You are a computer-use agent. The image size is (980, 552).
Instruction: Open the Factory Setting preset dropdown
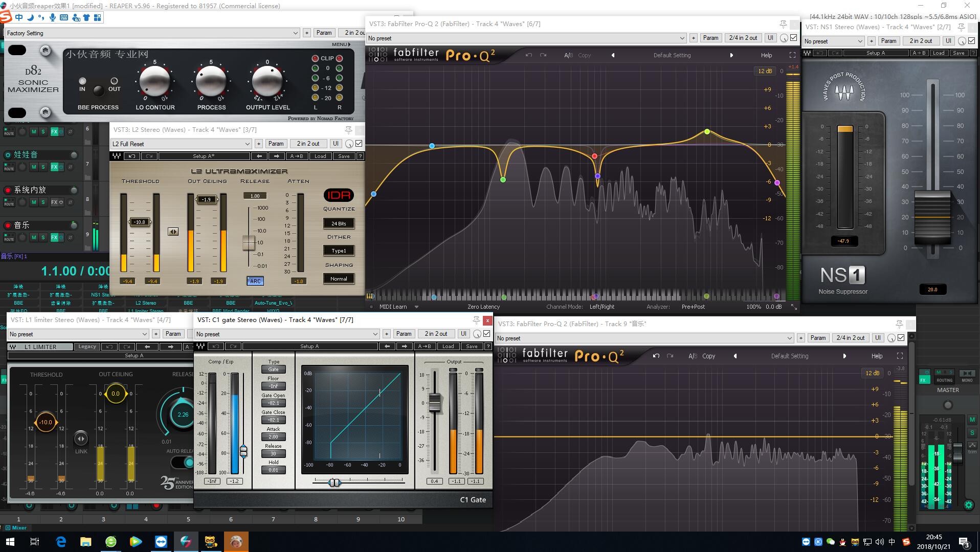click(x=152, y=33)
